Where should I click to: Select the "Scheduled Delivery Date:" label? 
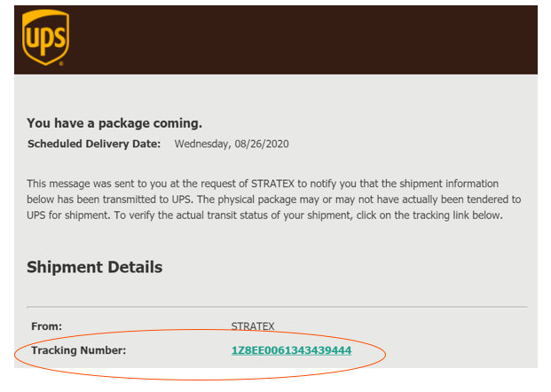pos(94,144)
